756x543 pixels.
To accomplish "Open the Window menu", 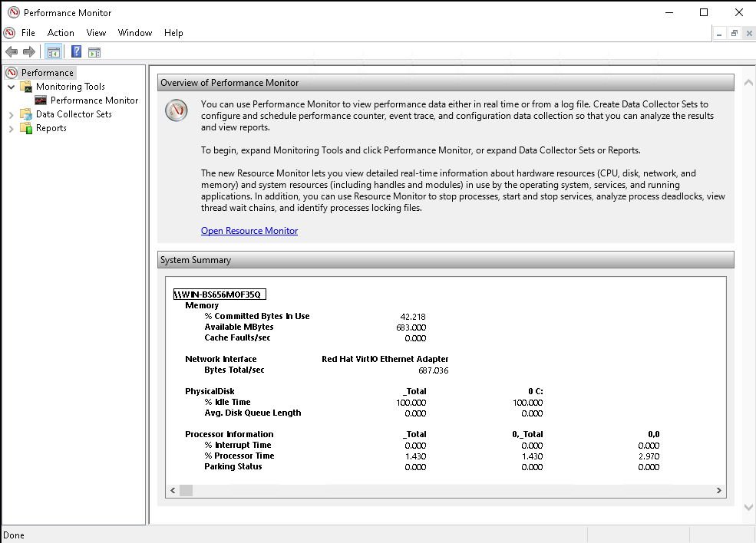I will click(x=135, y=33).
